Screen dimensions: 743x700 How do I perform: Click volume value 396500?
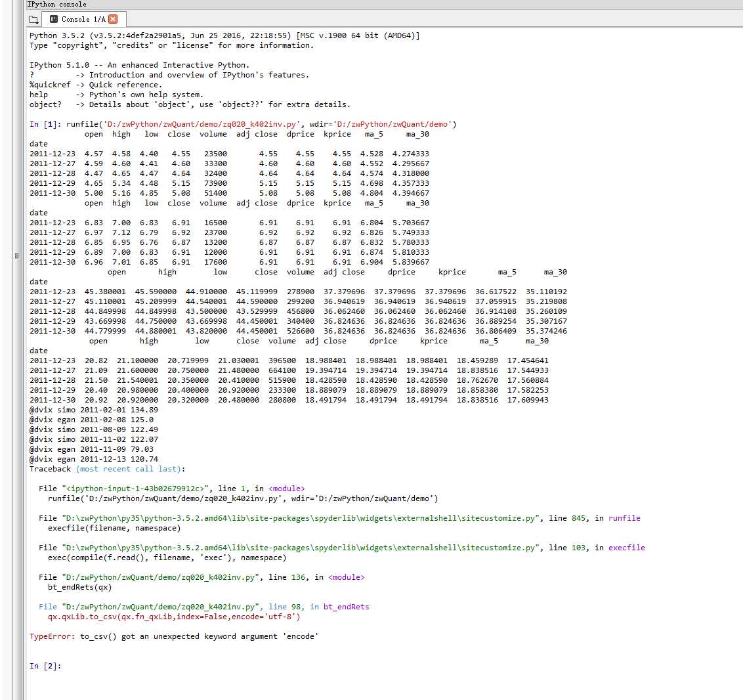pyautogui.click(x=282, y=361)
